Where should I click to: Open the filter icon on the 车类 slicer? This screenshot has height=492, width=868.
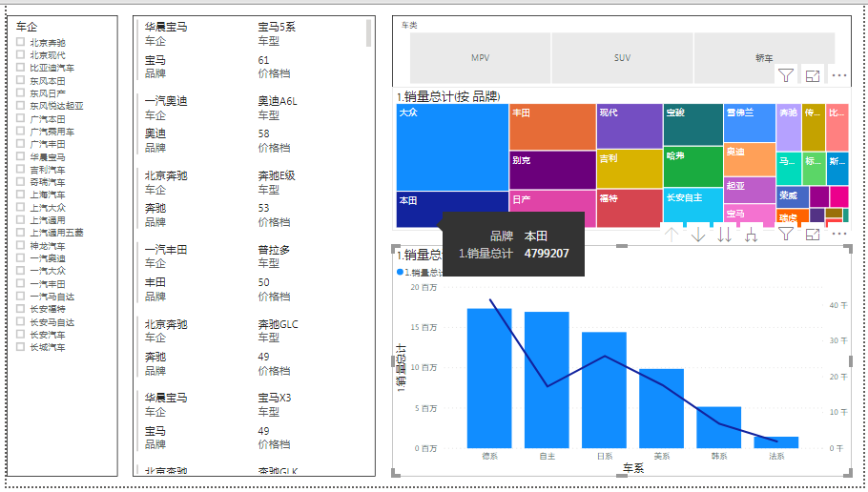(786, 75)
